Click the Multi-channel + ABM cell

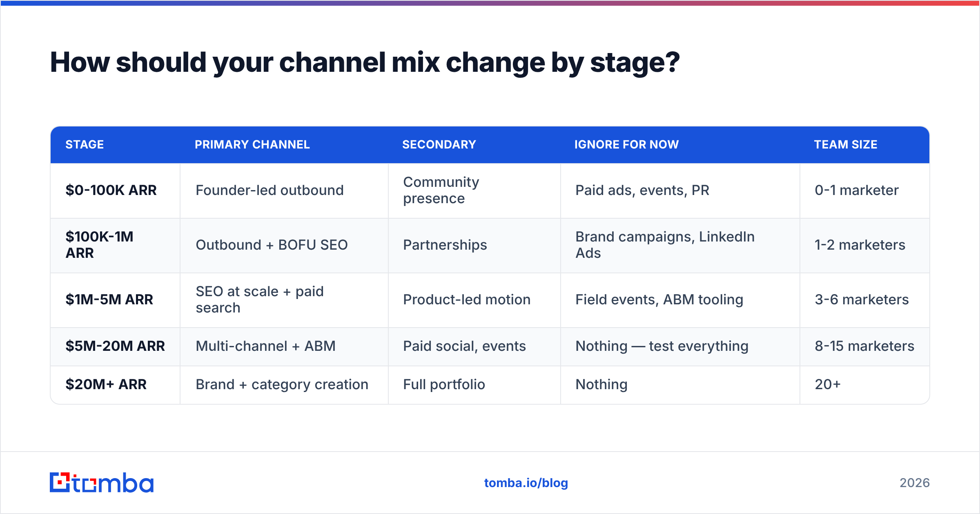coord(284,346)
